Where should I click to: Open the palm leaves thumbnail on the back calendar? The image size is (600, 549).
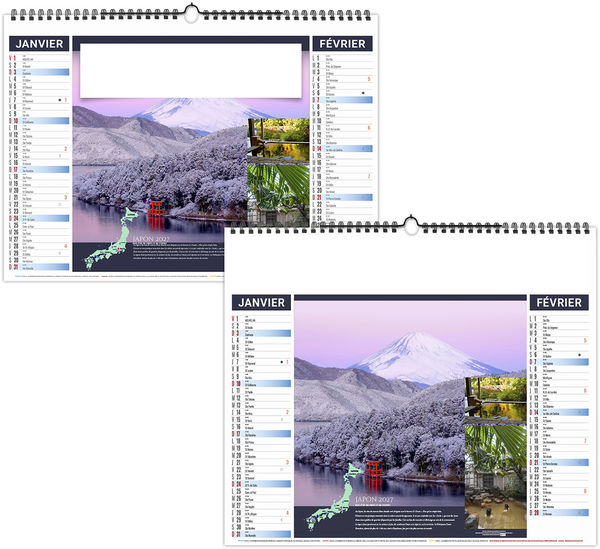(x=278, y=193)
